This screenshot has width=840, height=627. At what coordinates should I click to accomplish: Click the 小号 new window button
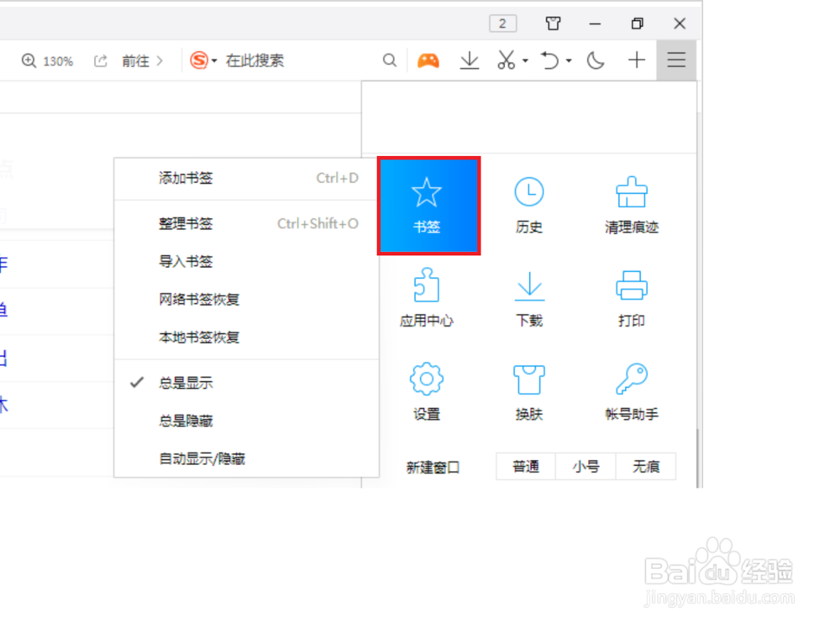click(x=585, y=467)
